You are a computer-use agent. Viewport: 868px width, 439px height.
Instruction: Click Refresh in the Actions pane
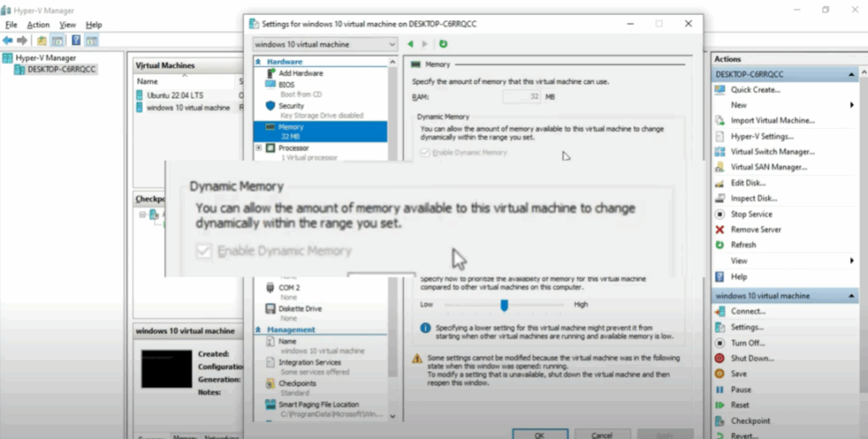pos(743,245)
